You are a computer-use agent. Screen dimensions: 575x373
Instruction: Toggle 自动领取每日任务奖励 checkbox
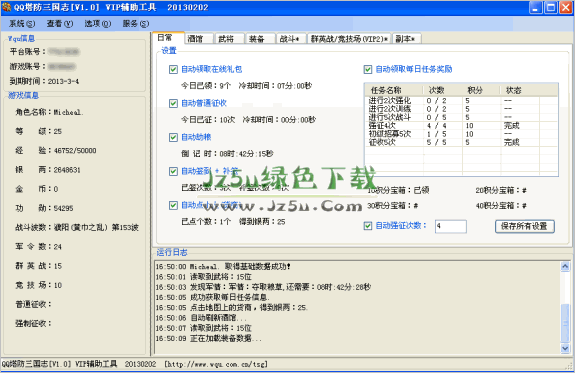coord(368,69)
